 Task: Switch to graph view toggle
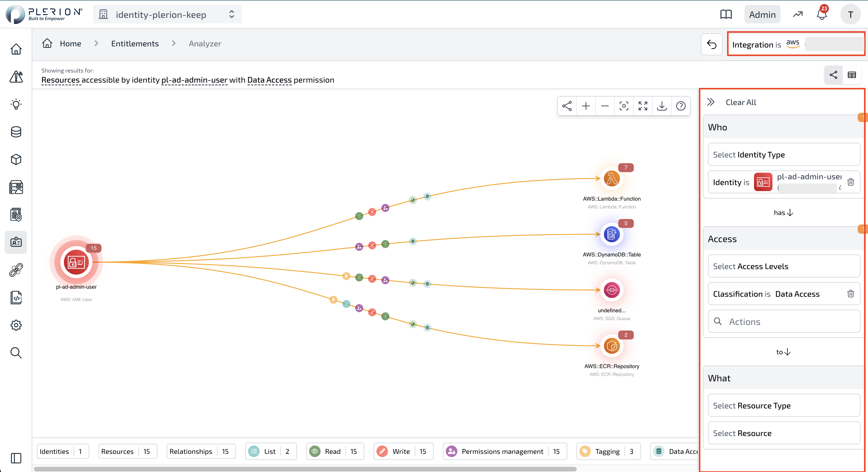point(833,75)
